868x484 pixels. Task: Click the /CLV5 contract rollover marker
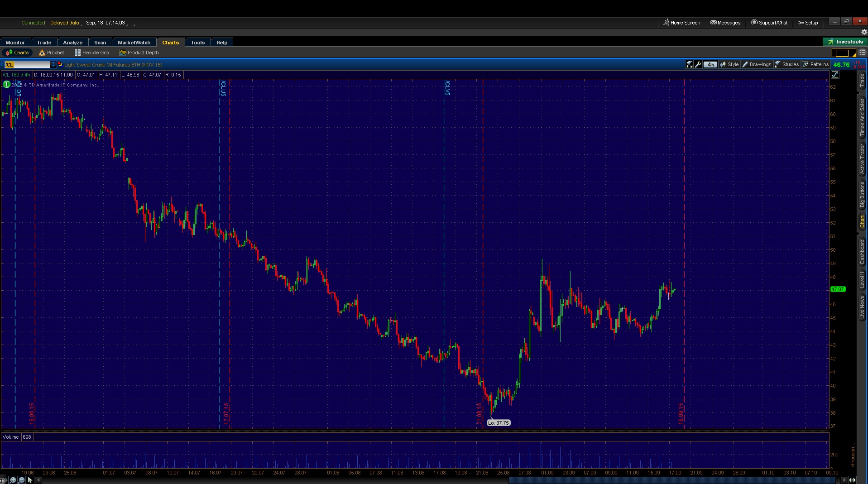(x=447, y=87)
